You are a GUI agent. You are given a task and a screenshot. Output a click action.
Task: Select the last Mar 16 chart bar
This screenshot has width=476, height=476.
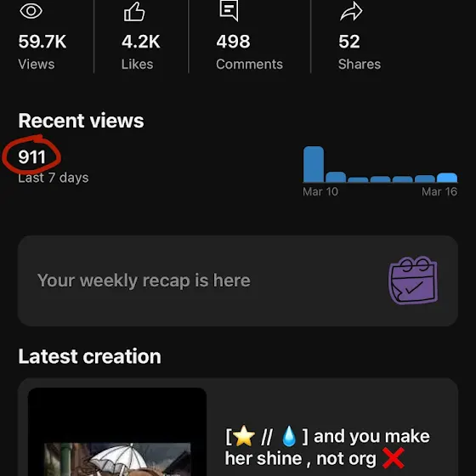tap(447, 178)
